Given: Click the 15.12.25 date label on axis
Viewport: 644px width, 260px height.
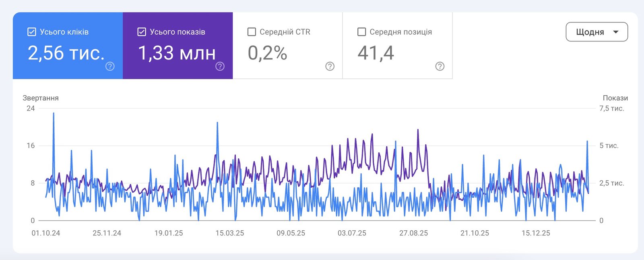Looking at the screenshot, I should [536, 233].
